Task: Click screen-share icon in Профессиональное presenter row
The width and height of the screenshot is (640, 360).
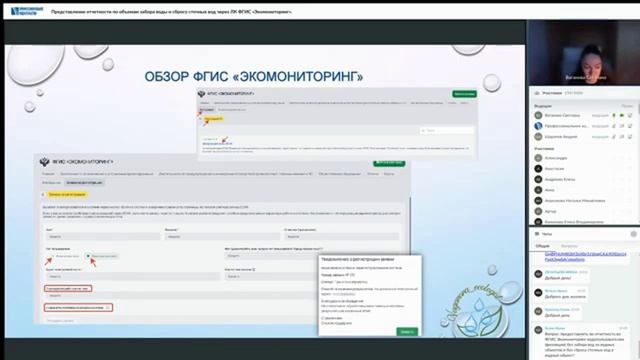Action: click(630, 126)
